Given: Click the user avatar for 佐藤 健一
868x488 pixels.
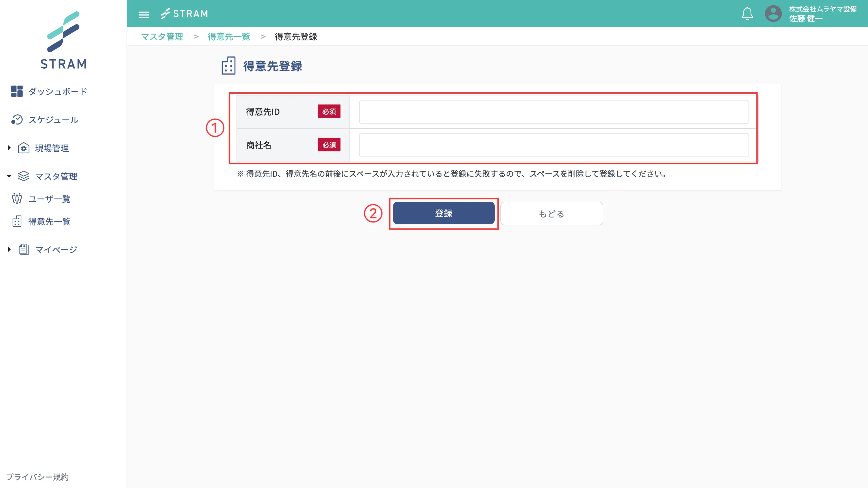Looking at the screenshot, I should tap(773, 14).
